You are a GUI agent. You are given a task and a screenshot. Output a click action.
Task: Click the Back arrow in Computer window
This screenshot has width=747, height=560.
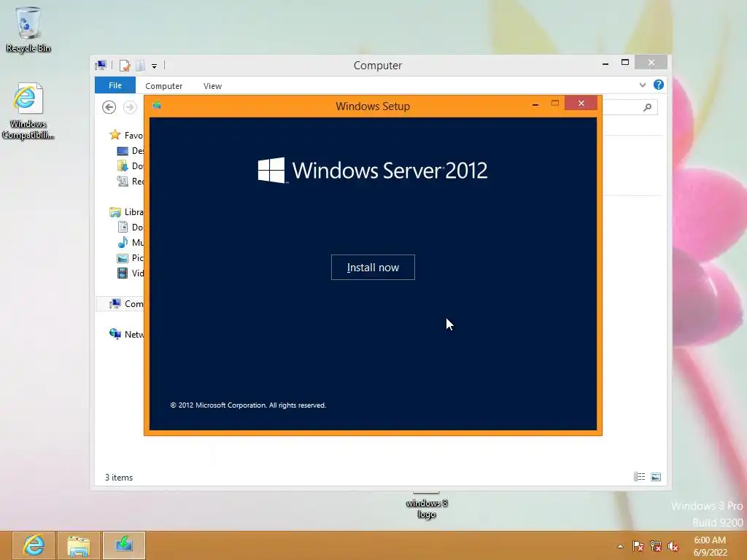tap(109, 107)
